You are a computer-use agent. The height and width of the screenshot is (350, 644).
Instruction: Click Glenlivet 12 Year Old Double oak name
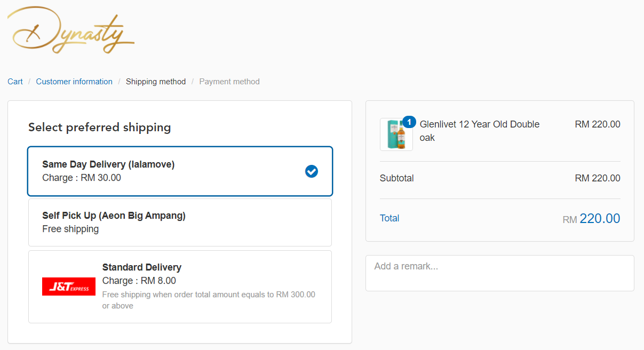(x=480, y=131)
